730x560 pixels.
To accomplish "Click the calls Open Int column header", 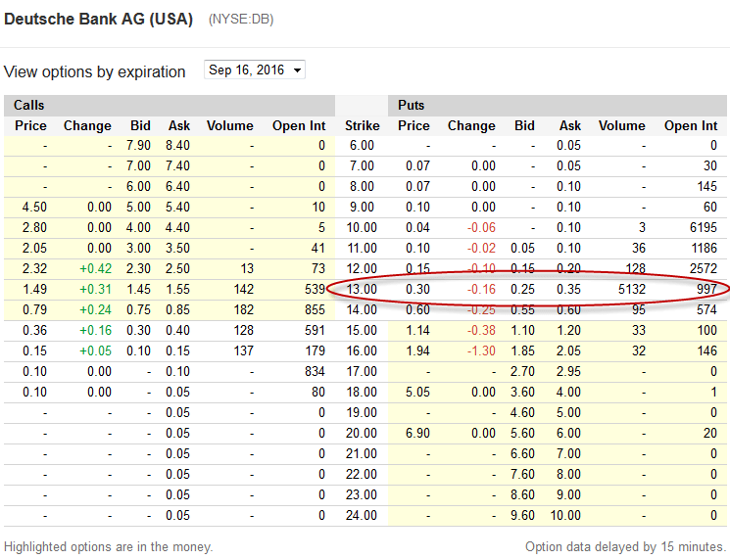I will coord(299,125).
